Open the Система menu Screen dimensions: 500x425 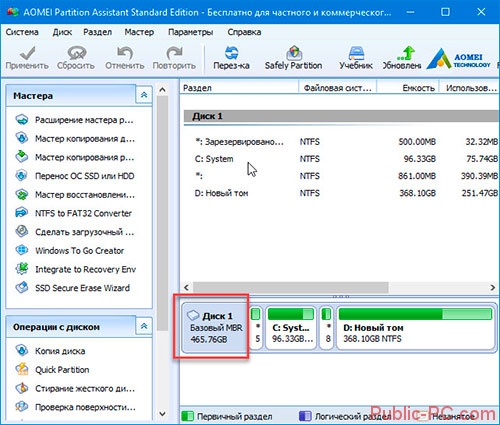pyautogui.click(x=22, y=32)
